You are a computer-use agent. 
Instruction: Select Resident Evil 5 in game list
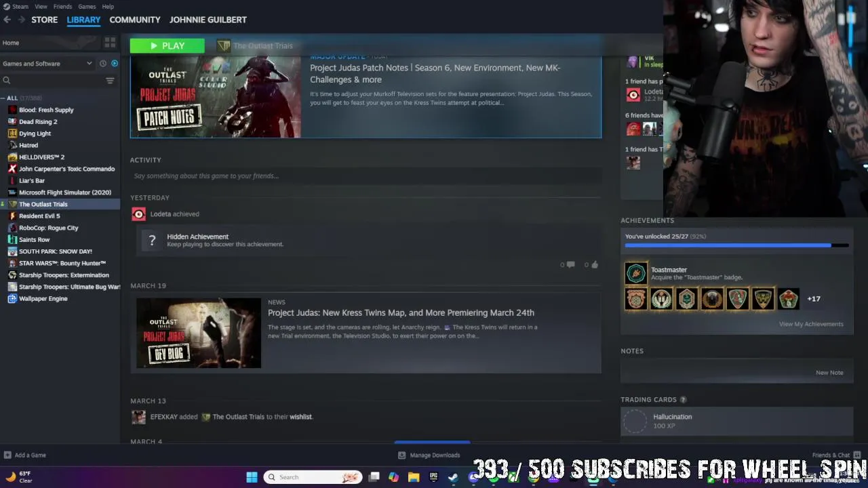click(39, 216)
